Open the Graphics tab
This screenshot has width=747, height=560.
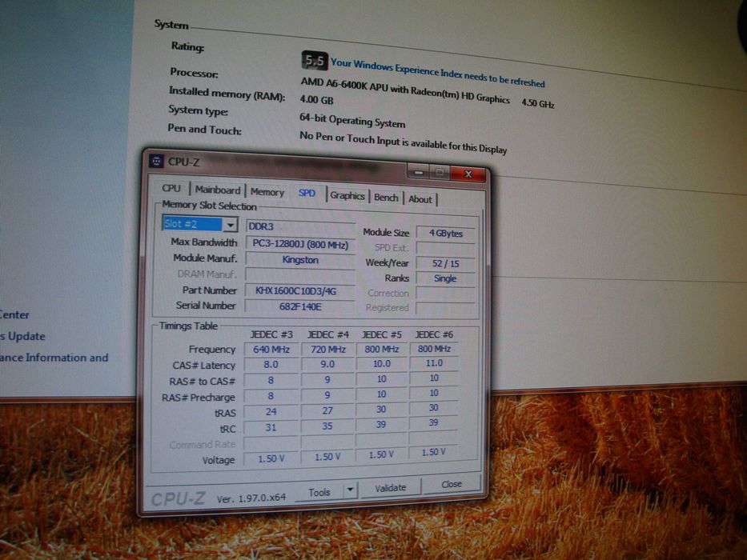pyautogui.click(x=347, y=196)
